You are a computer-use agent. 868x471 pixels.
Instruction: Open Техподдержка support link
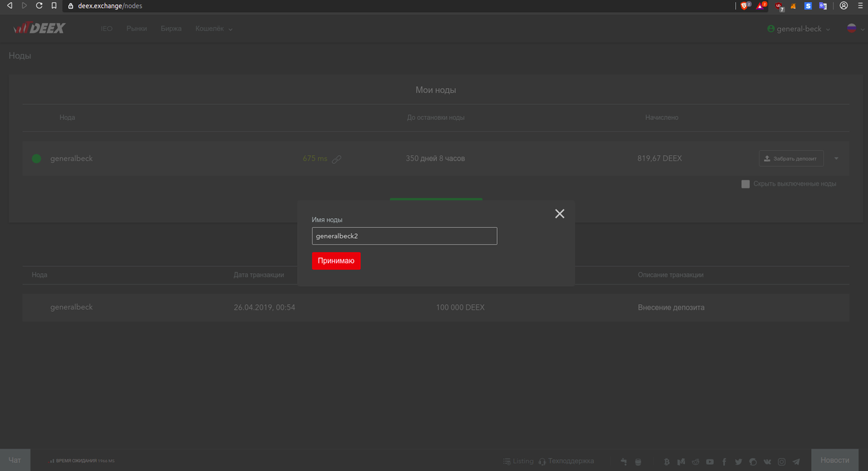[566, 461]
